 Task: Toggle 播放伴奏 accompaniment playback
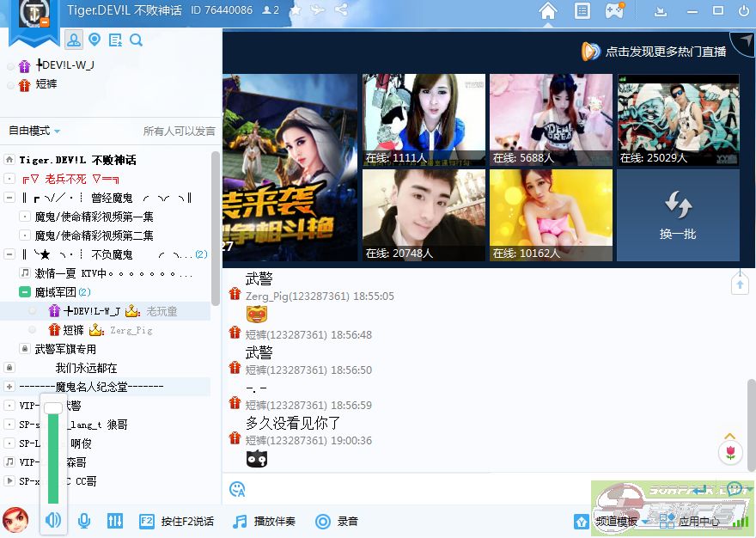[x=265, y=521]
